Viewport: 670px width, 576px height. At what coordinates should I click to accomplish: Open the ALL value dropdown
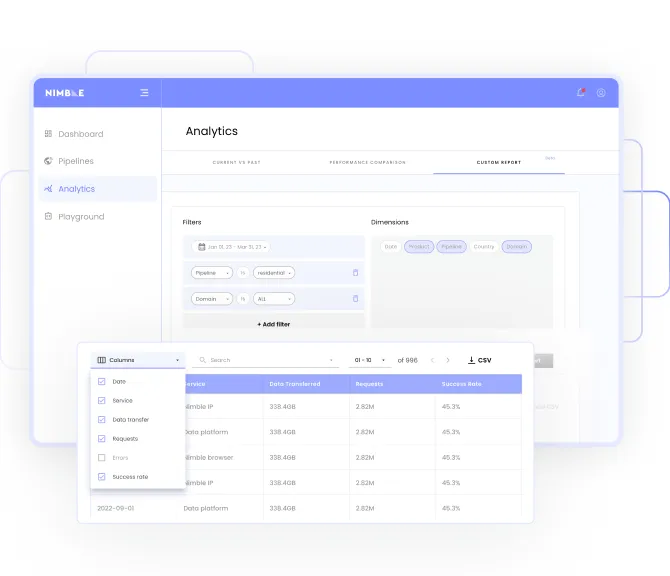pos(274,299)
